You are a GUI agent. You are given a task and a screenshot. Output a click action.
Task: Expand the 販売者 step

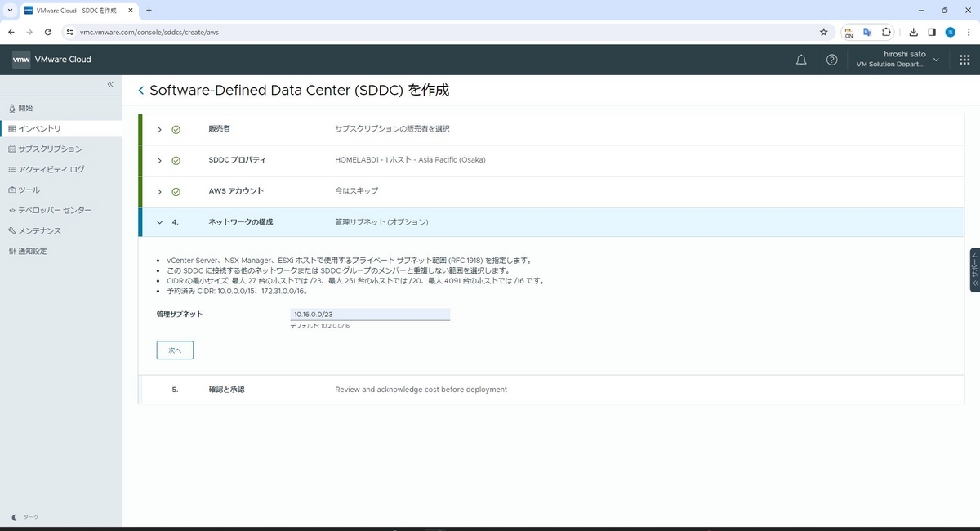coord(159,129)
